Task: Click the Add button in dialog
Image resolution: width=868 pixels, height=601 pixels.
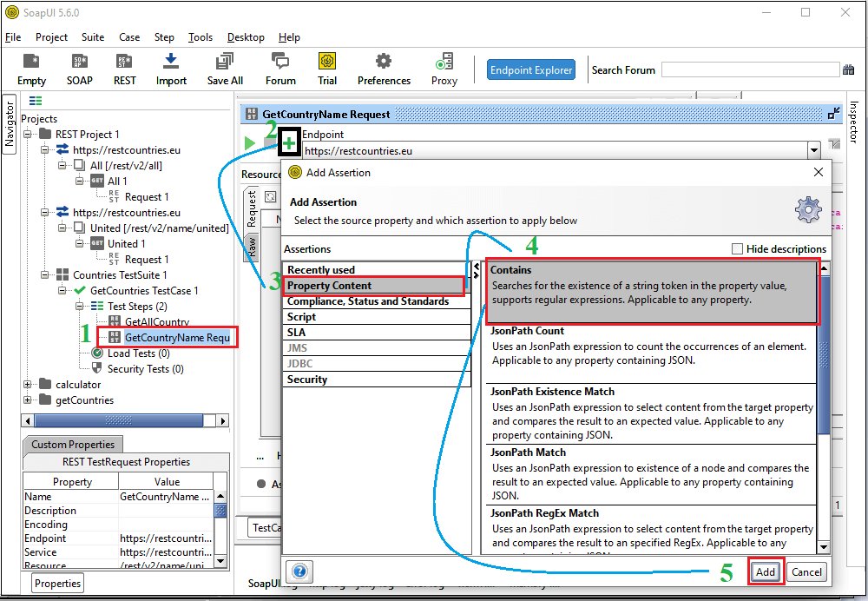Action: tap(766, 571)
